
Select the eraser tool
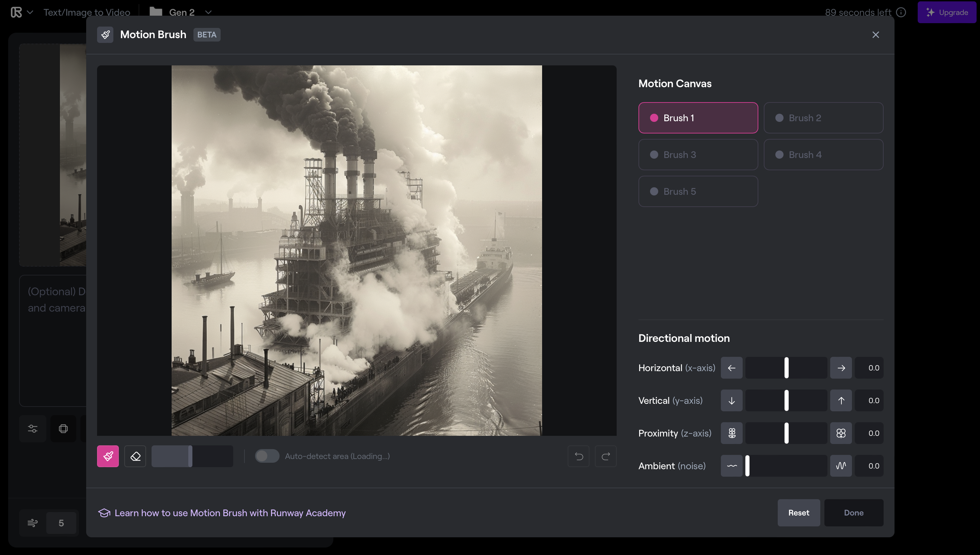[x=135, y=456]
